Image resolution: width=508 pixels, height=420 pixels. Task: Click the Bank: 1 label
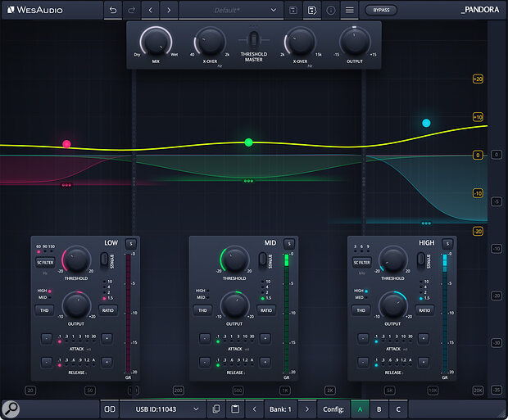click(x=280, y=409)
